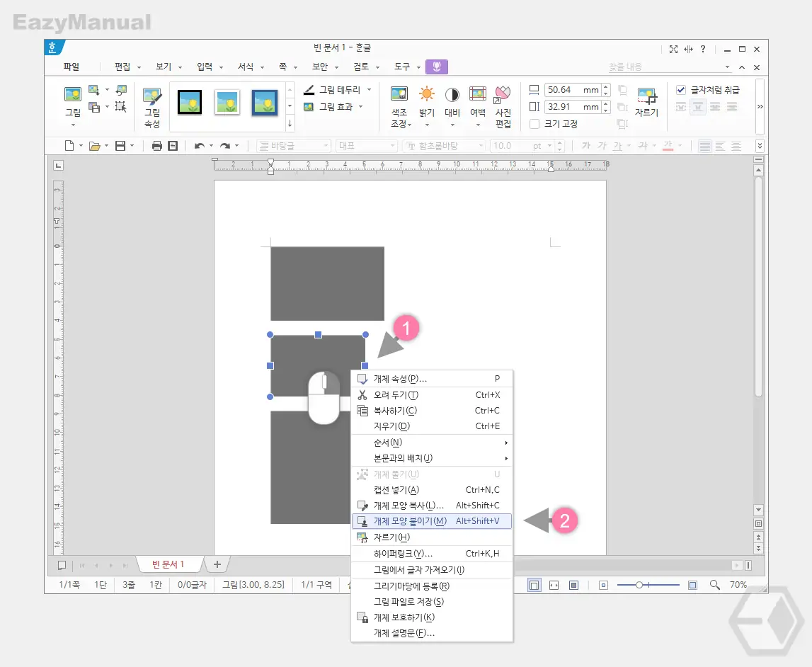This screenshot has height=667, width=812.
Task: Click the top gray rectangle image
Action: 327,283
